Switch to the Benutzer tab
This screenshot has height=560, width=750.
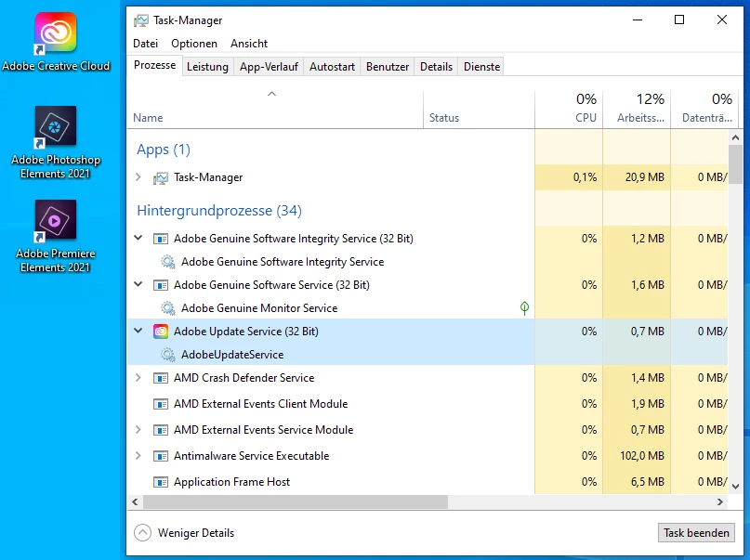coord(388,67)
